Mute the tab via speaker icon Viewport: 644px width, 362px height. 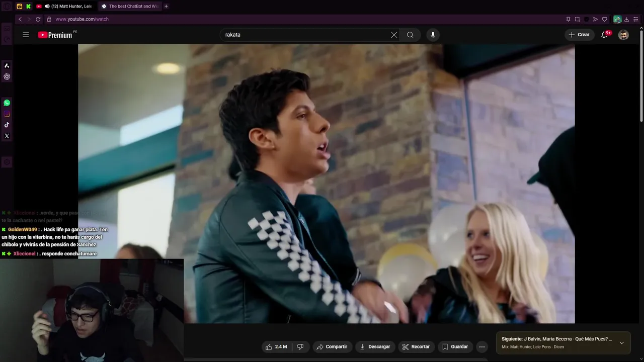pos(47,6)
